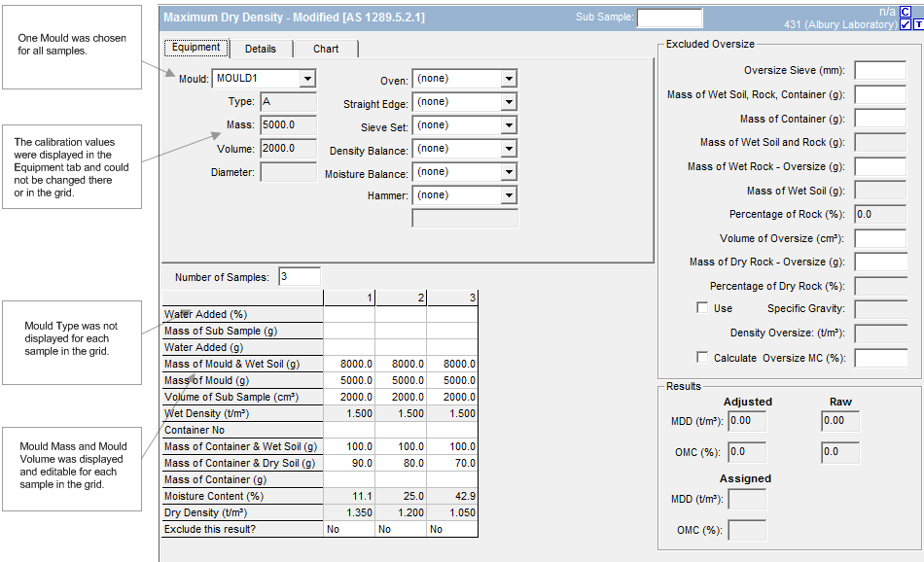Select Water Added (%) cell for sample 1
This screenshot has width=924, height=562.
tap(349, 314)
